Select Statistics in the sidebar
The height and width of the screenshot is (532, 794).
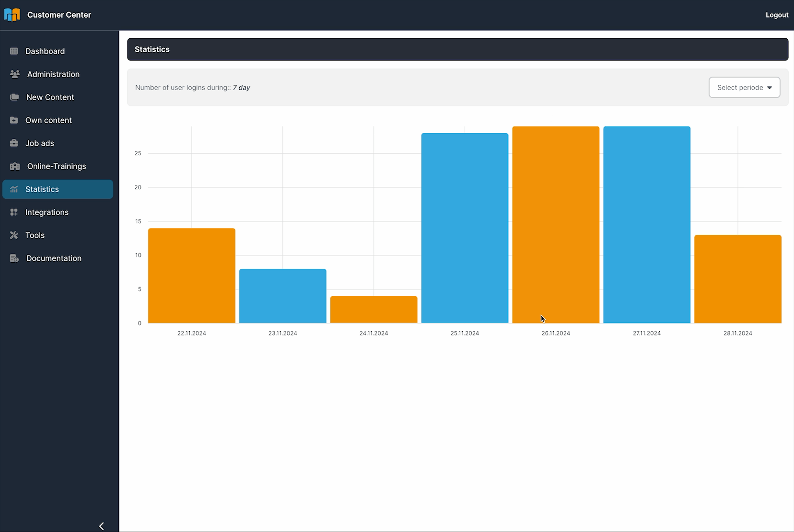tap(42, 189)
